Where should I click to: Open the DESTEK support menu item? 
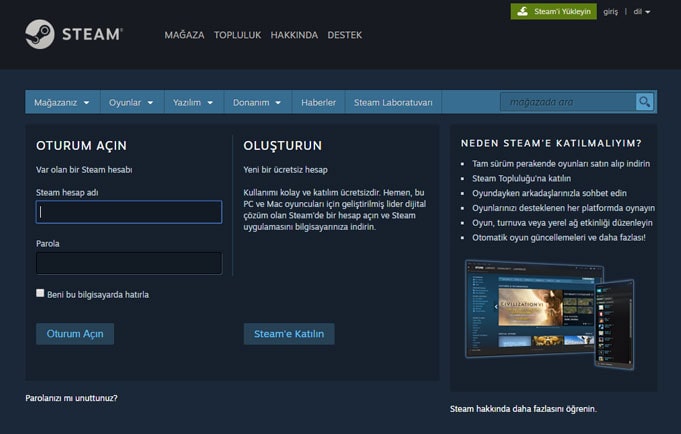pos(344,35)
